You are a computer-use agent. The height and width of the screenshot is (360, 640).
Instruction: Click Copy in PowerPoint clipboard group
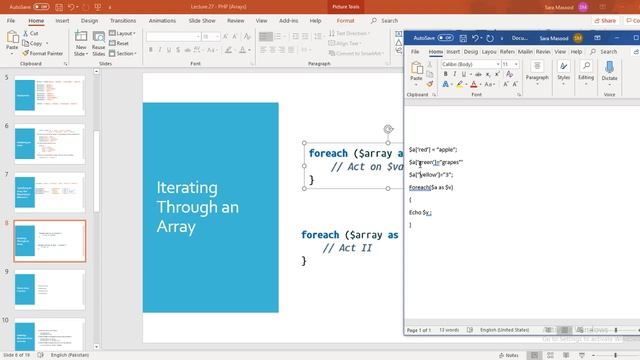(33, 43)
